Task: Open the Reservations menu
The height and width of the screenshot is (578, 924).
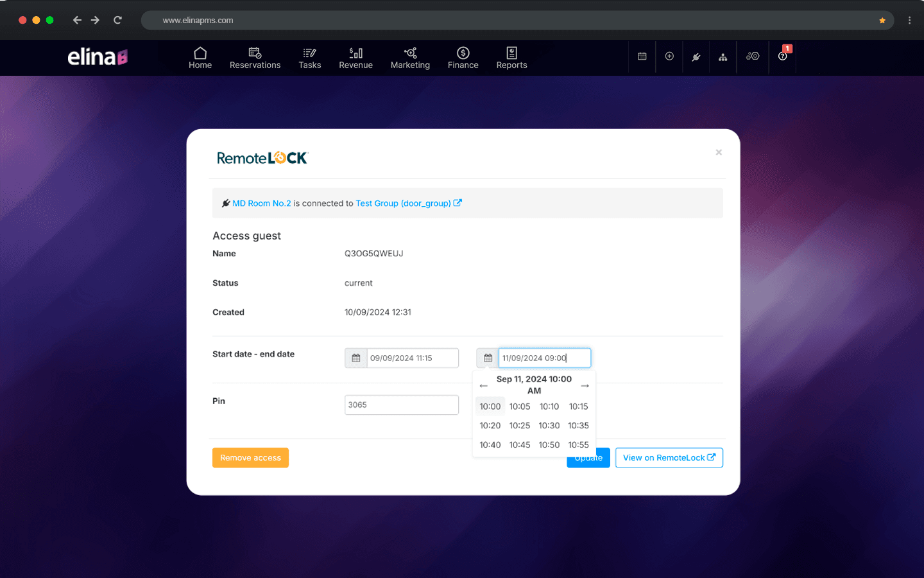Action: pyautogui.click(x=255, y=58)
